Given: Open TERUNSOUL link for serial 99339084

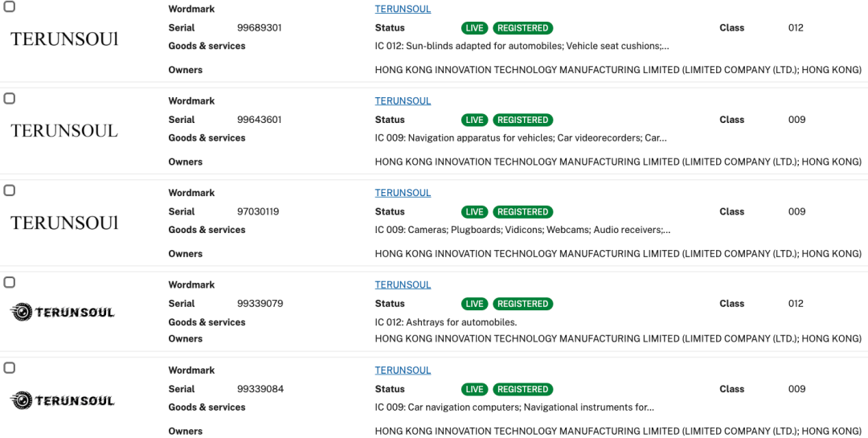Looking at the screenshot, I should click(x=403, y=370).
